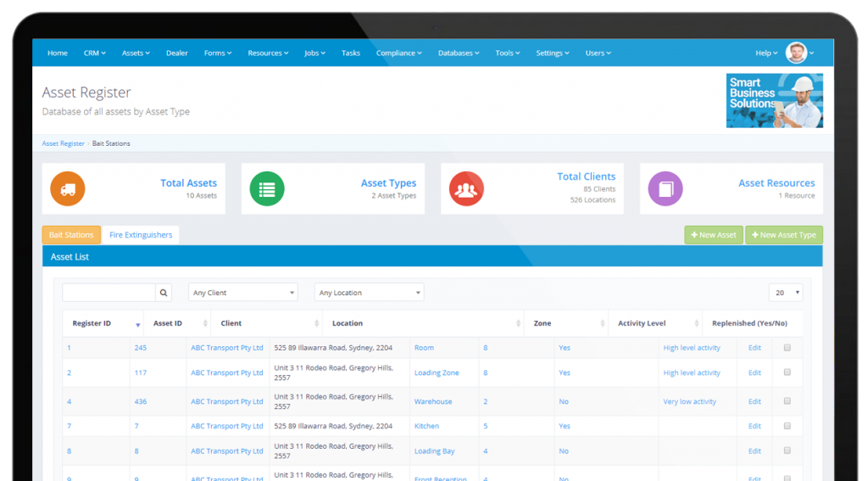Expand the Databases menu
This screenshot has height=481, width=868.
pos(459,53)
